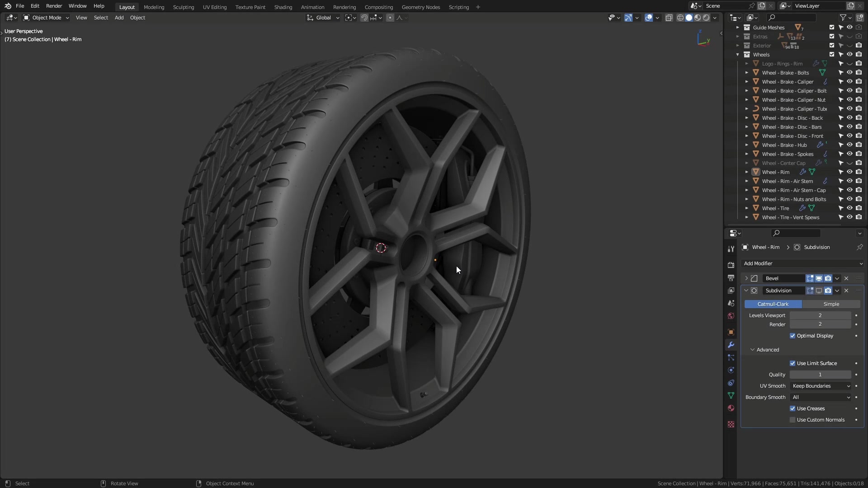Open the Texture properties checker icon

[x=731, y=424]
